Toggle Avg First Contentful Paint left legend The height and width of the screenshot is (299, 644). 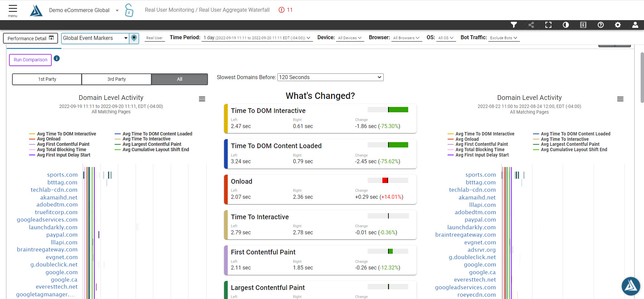coord(59,144)
